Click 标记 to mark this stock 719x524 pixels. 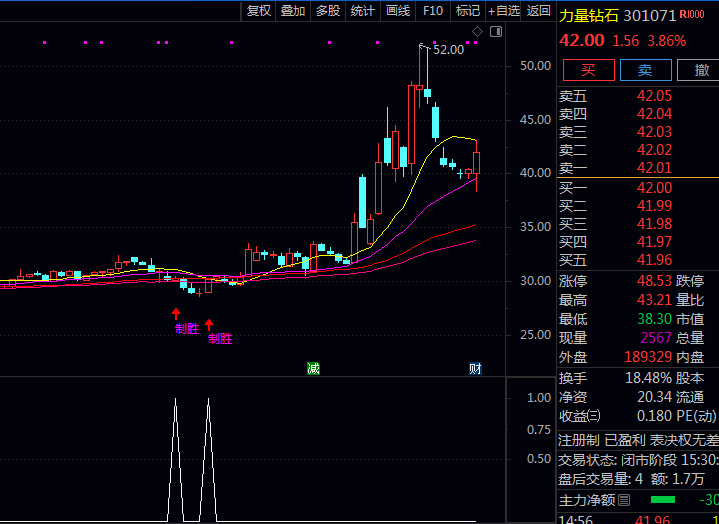[467, 11]
